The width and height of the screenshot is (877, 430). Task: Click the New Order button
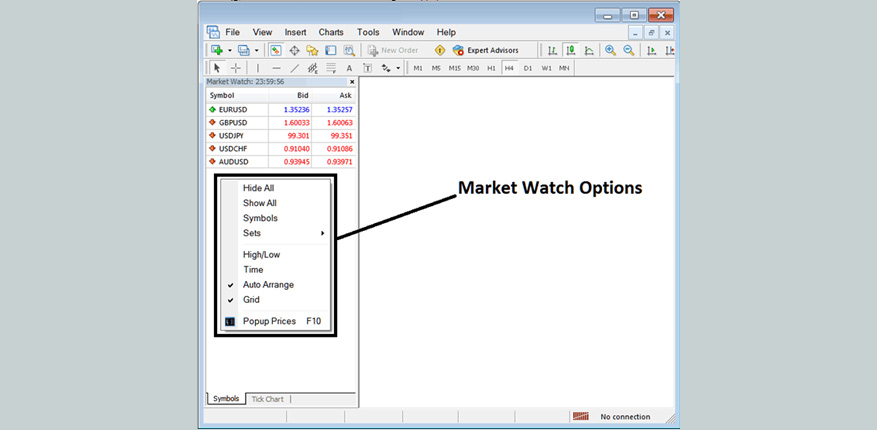click(393, 50)
